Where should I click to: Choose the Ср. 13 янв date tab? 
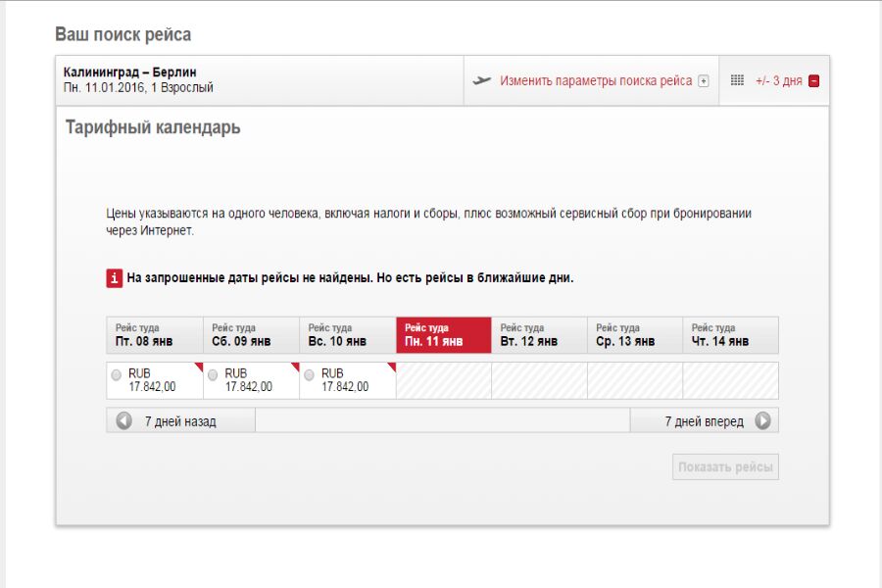634,335
